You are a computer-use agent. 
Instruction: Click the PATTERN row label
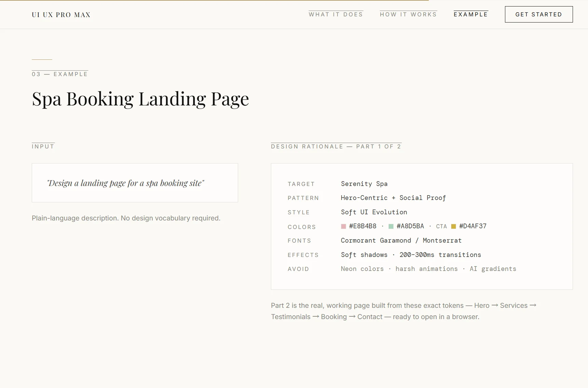(303, 198)
